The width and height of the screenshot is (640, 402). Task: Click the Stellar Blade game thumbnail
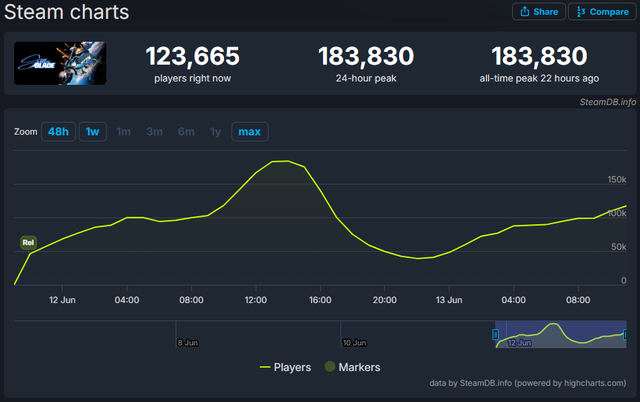(60, 63)
